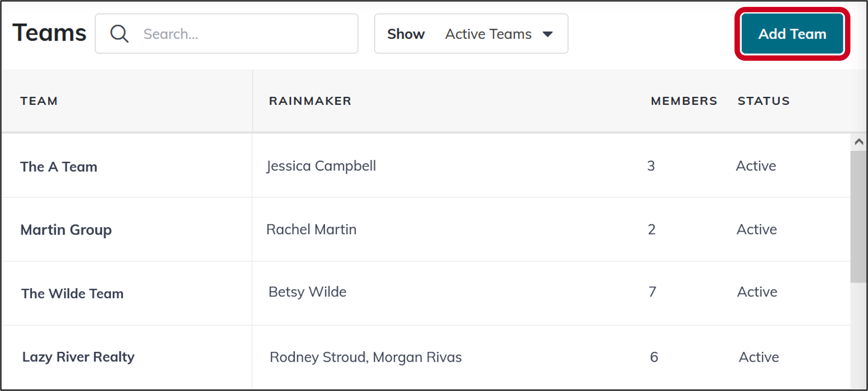868x391 pixels.
Task: Select the Martin Group team
Action: 66,230
